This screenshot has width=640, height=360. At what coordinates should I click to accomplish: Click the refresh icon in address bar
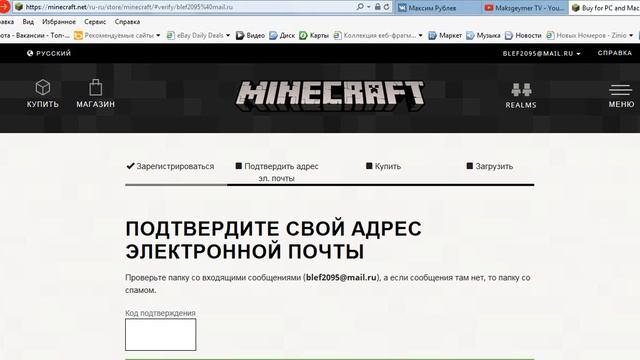(386, 7)
